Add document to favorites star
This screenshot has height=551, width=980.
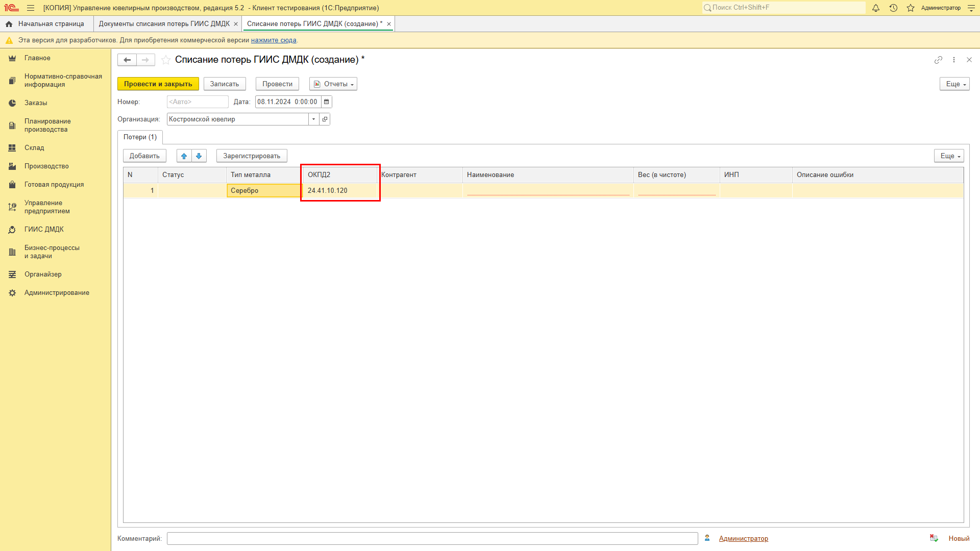click(166, 60)
